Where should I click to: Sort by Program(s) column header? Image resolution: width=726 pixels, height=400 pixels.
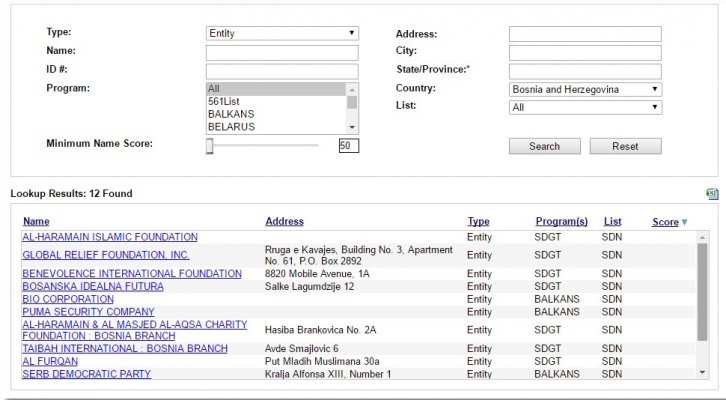pyautogui.click(x=561, y=222)
